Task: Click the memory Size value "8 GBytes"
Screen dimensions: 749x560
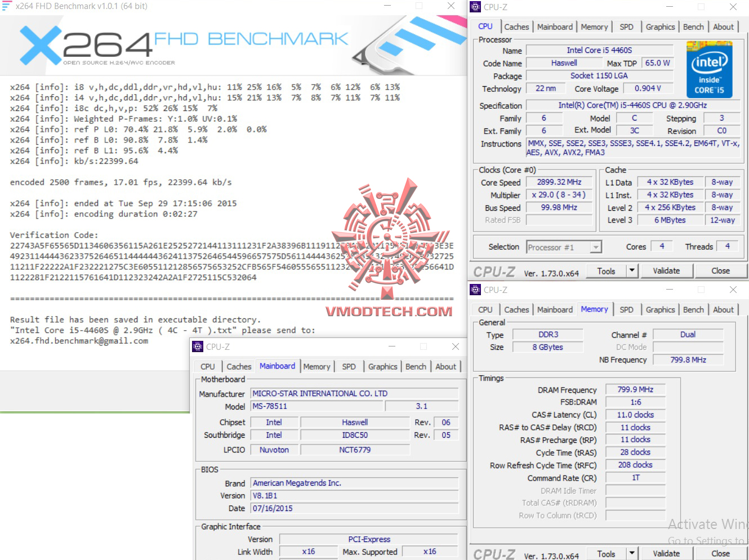Action: [x=548, y=348]
